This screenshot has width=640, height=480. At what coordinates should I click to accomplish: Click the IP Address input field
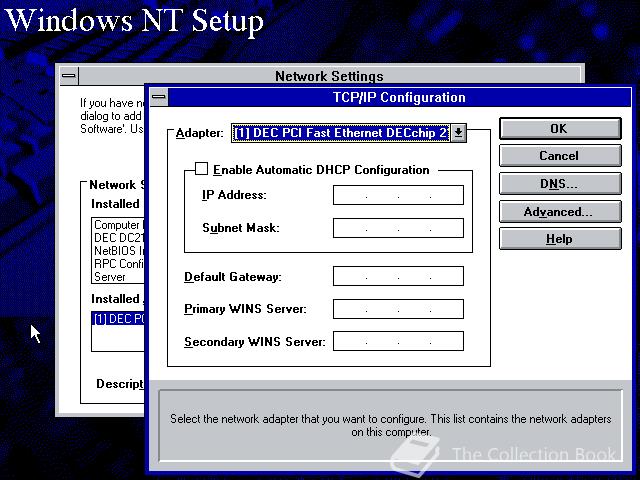pyautogui.click(x=398, y=195)
